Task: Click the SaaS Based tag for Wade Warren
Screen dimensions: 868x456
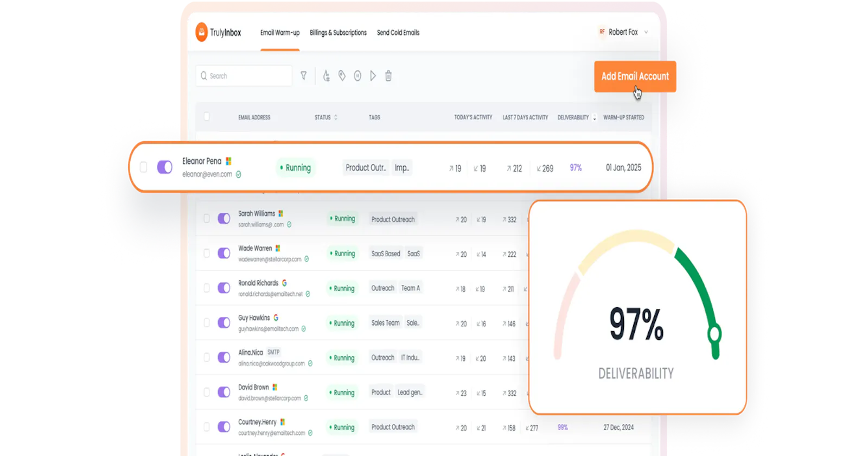Action: tap(386, 254)
